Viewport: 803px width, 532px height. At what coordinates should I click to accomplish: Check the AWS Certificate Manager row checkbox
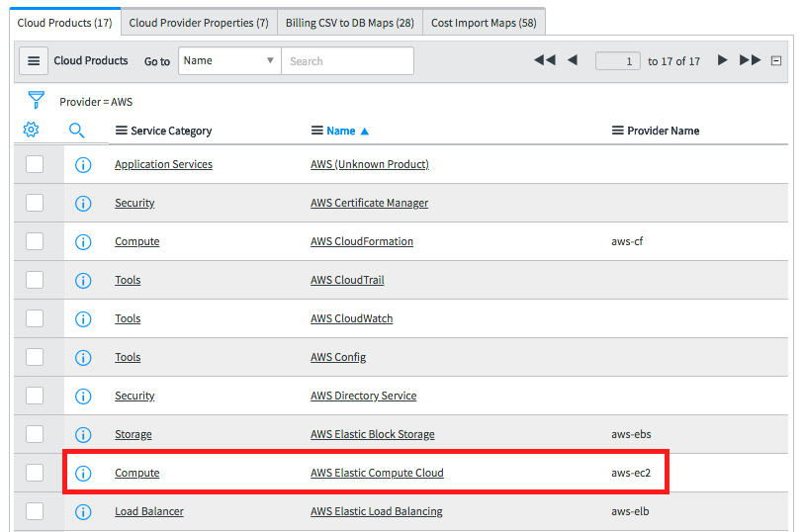(35, 203)
